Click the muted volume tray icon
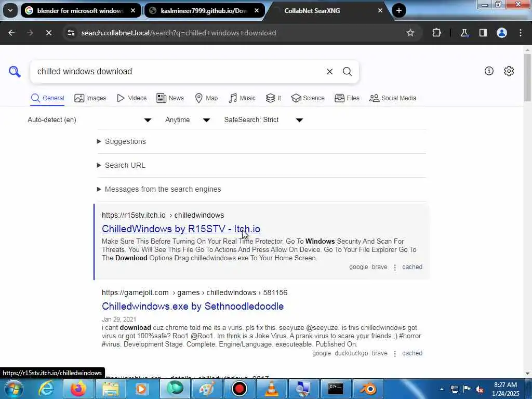 pyautogui.click(x=480, y=390)
